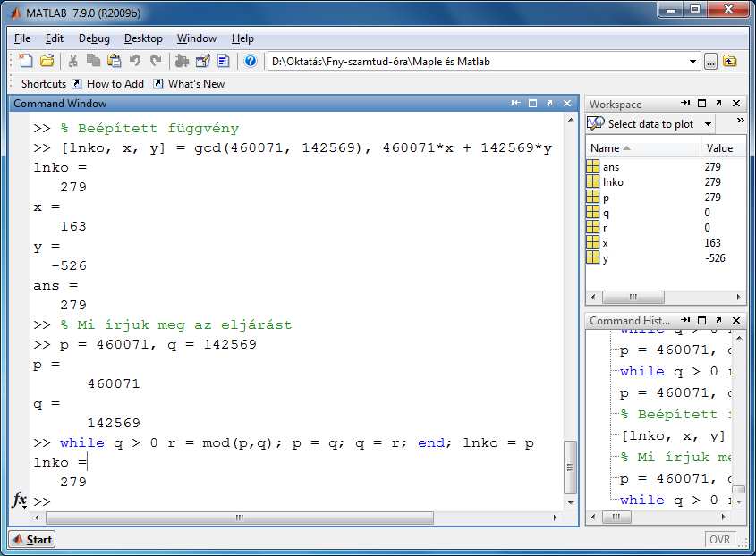Open the Debug menu
The height and width of the screenshot is (556, 756).
point(94,38)
